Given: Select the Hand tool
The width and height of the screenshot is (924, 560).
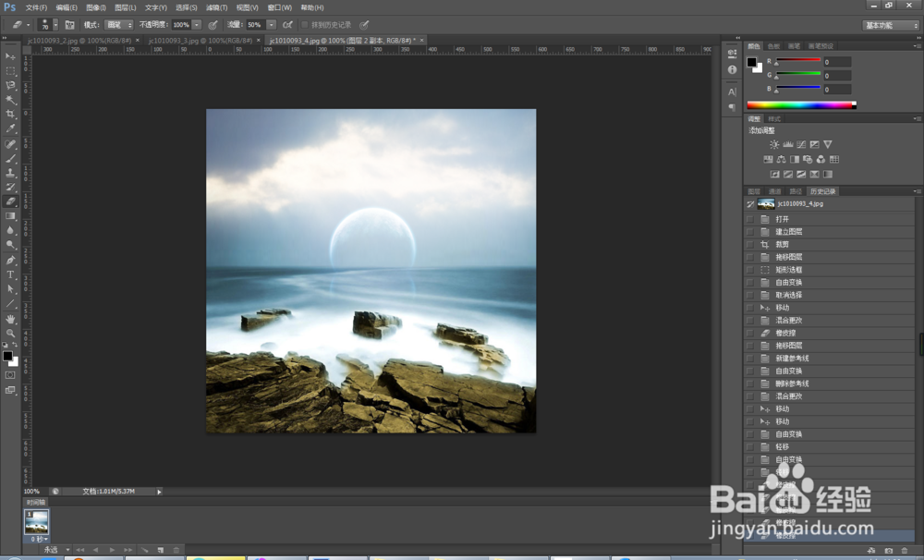Looking at the screenshot, I should pos(10,319).
